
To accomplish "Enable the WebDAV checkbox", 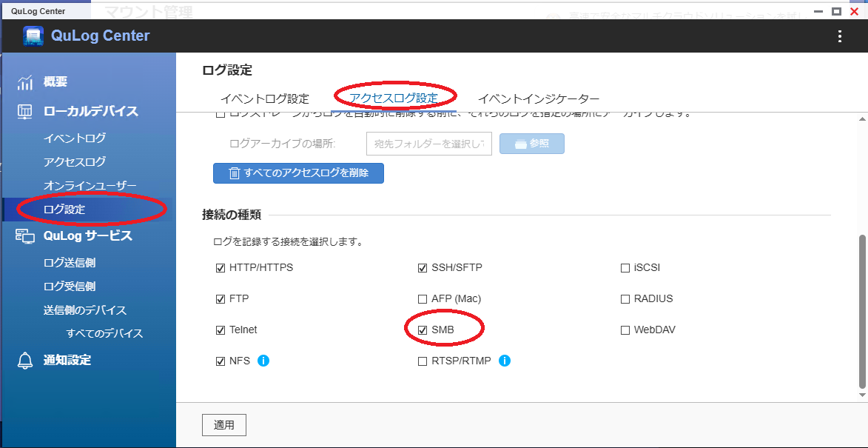I will [625, 330].
